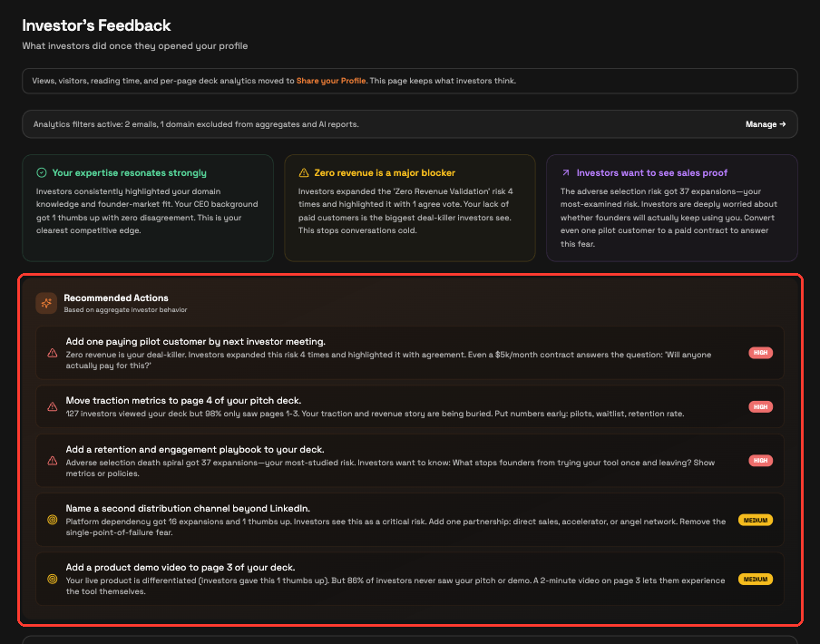Click green checkmark icon on expertise card
Screen dimensions: 820x644
point(42,172)
